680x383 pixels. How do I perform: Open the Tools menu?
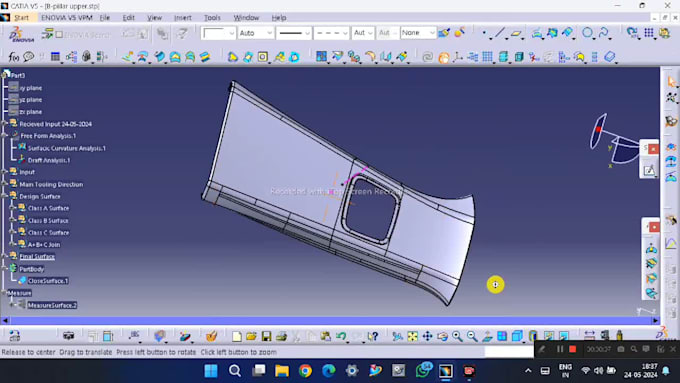tap(212, 18)
